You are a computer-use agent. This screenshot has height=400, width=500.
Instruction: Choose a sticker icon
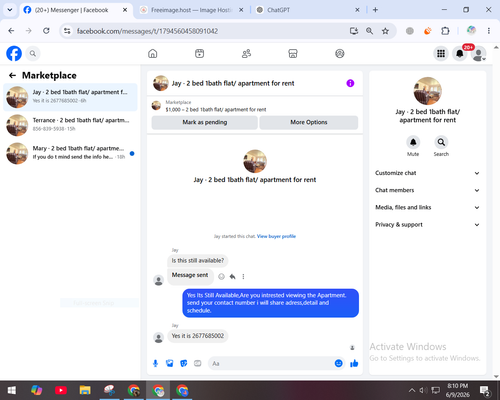(x=183, y=363)
